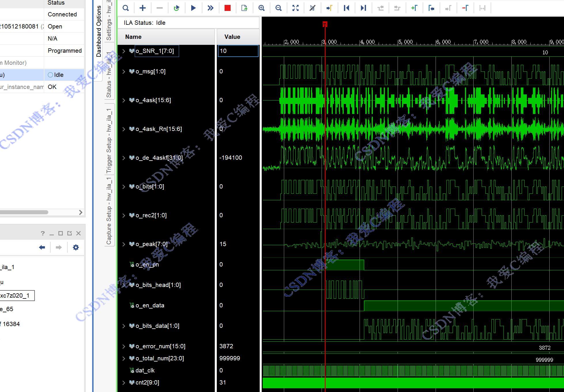Expand the o_4ask[15:6] signal
Image resolution: width=564 pixels, height=392 pixels.
124,100
